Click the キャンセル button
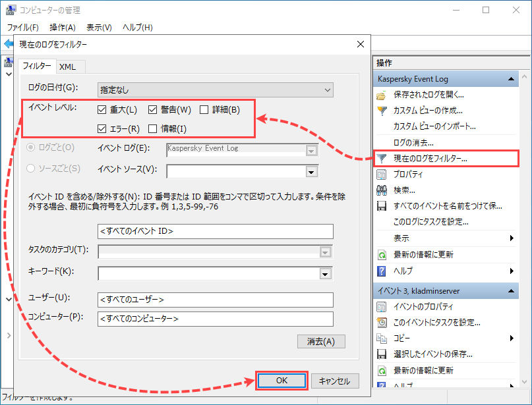 [x=335, y=381]
